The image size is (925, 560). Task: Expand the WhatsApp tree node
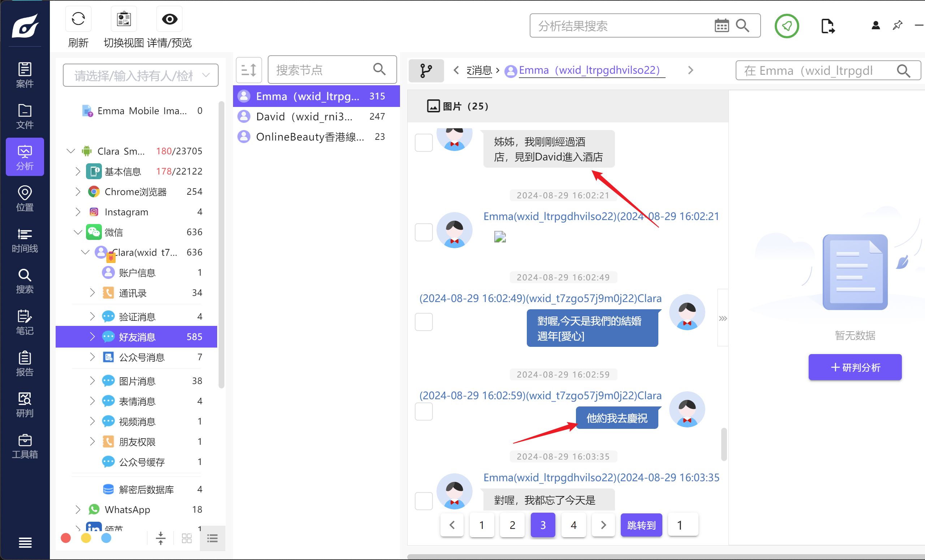(78, 509)
